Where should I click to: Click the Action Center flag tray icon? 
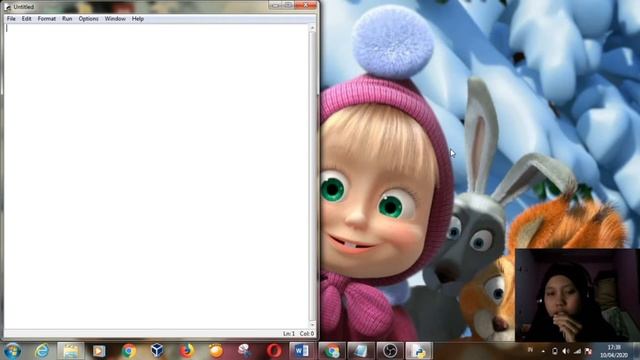tap(588, 351)
